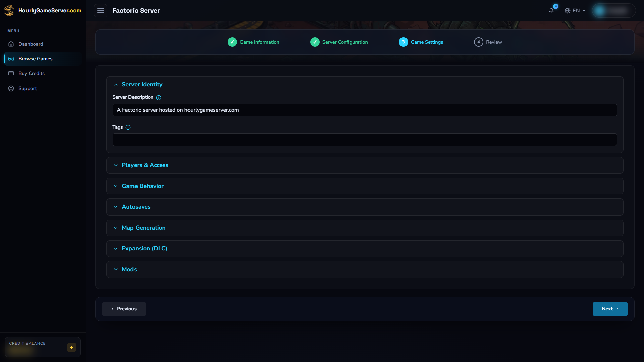Open the user account menu

coord(613,11)
